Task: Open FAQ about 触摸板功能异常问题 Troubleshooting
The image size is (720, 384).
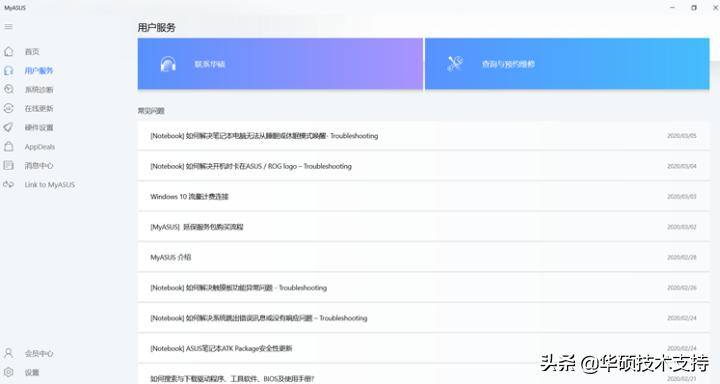Action: [423, 288]
